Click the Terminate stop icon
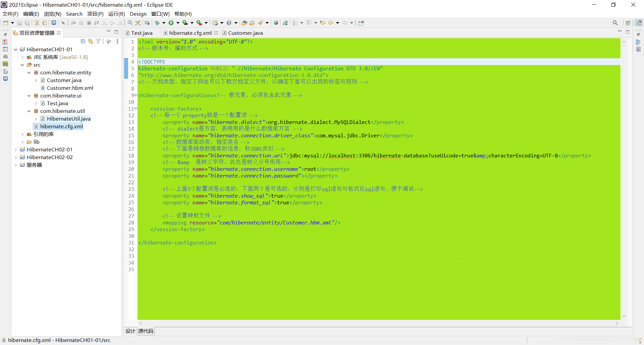This screenshot has width=644, height=345. [x=89, y=23]
